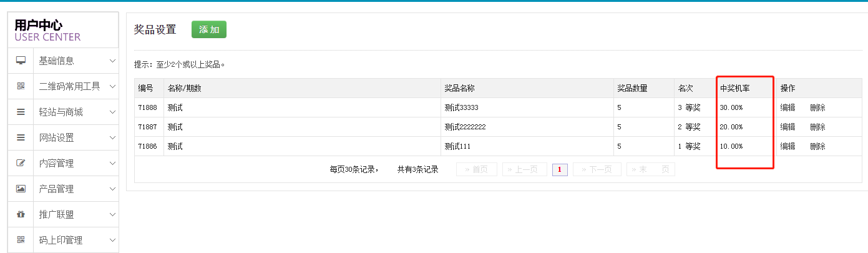Delete prize row 71887 via 删除
The image size is (868, 253).
pyautogui.click(x=817, y=127)
